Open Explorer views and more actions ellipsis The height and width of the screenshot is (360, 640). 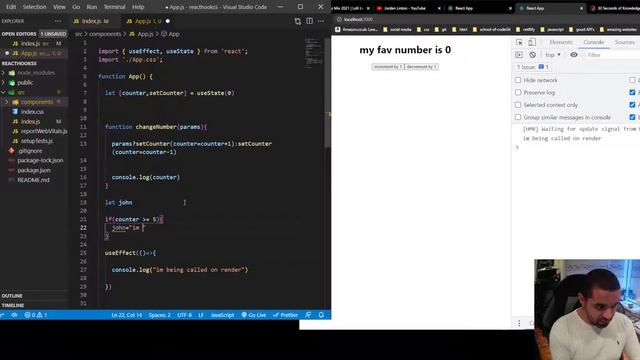click(x=58, y=21)
